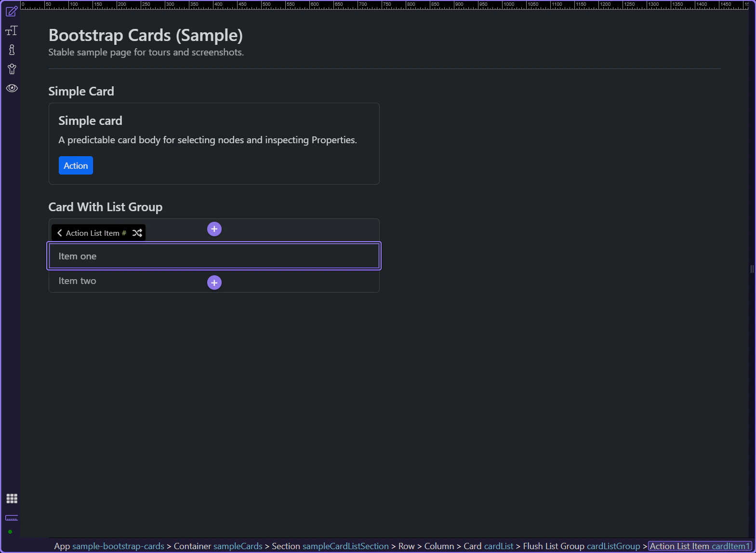The height and width of the screenshot is (553, 756).
Task: Select Card cardList in breadcrumb
Action: [488, 546]
